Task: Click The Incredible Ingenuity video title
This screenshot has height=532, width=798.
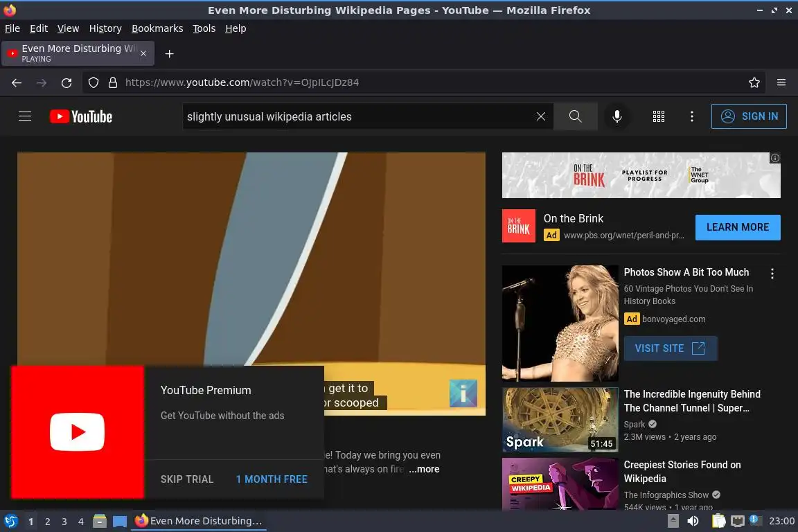Action: (692, 400)
